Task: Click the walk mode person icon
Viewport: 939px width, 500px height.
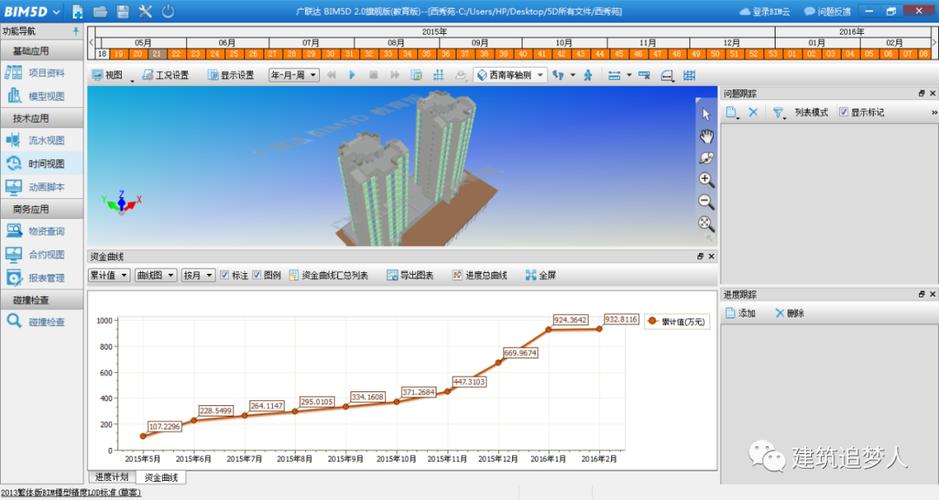Action: [x=588, y=75]
